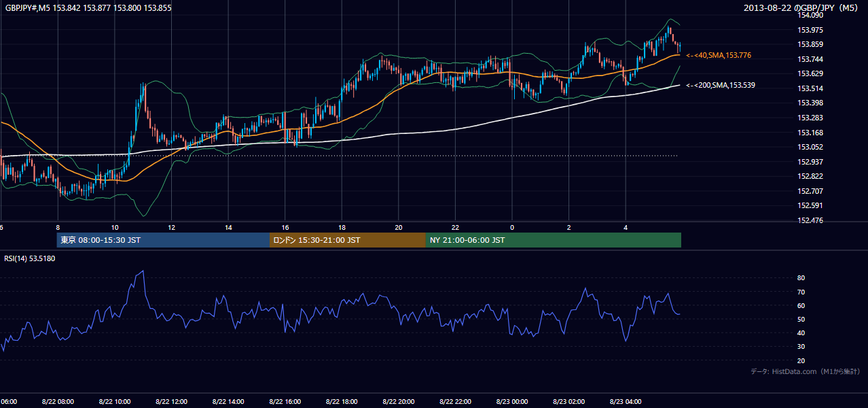This screenshot has height=408, width=868.
Task: Click the 80 level on the RSI scale
Action: click(x=801, y=278)
